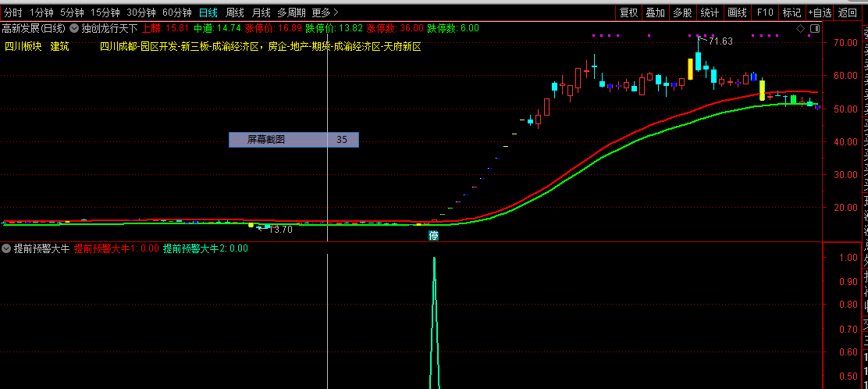
Task: Click the 1.00 sub-chart axis label
Action: (848, 258)
